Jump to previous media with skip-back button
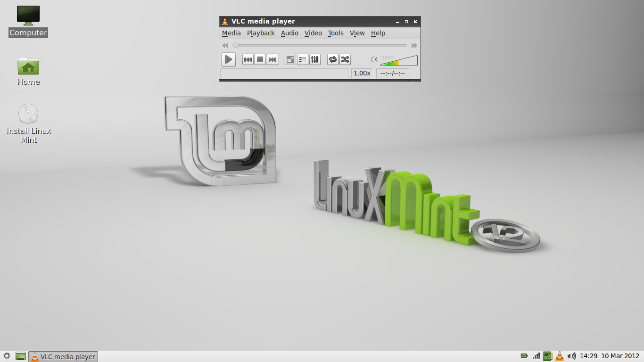This screenshot has width=644, height=362. 248,59
